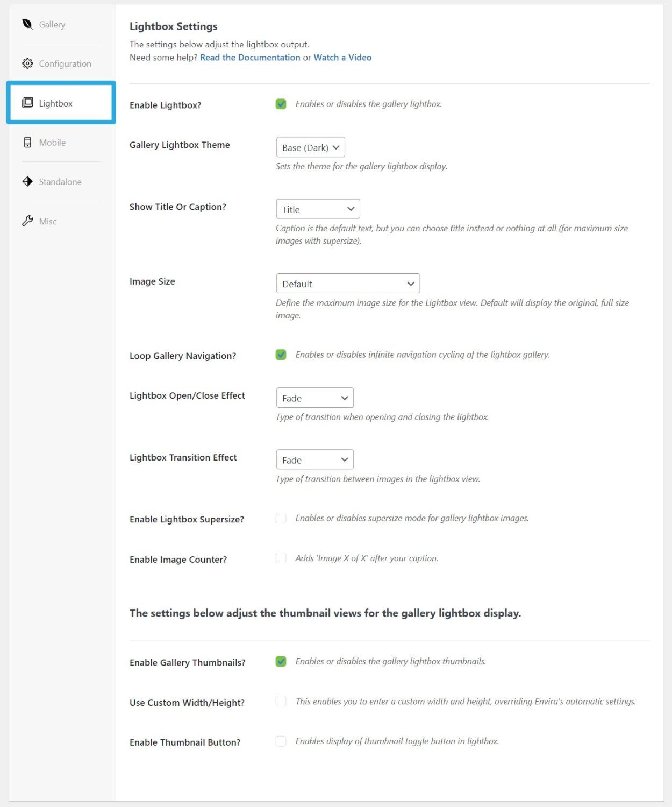Click the Configuration gear icon
672x807 pixels.
pos(27,63)
